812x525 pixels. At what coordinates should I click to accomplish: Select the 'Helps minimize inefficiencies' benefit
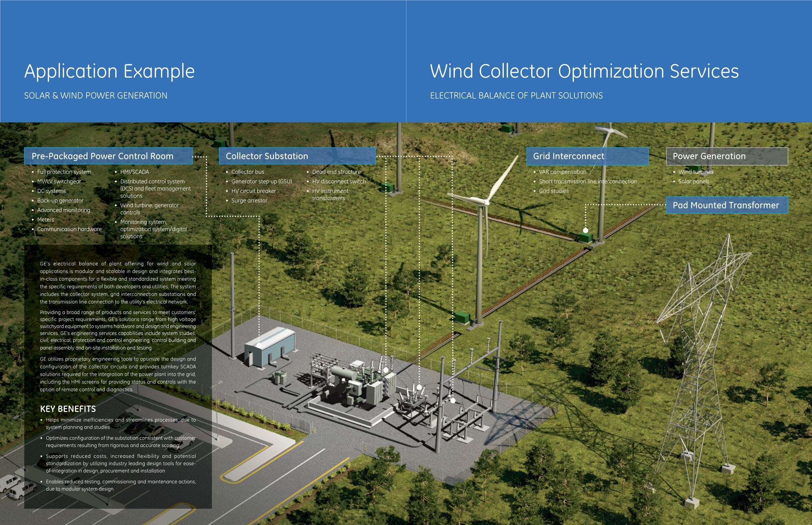click(118, 423)
